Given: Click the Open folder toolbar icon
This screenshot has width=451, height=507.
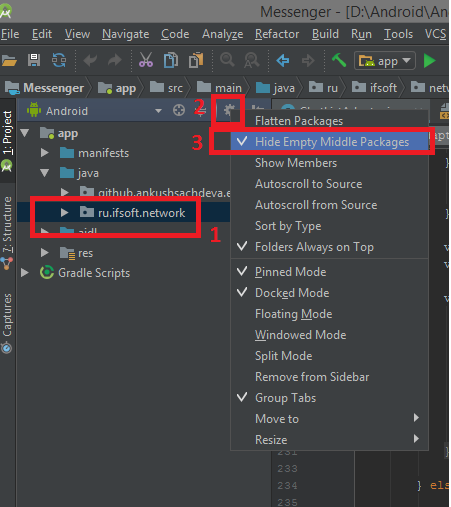Looking at the screenshot, I should click(x=9, y=61).
